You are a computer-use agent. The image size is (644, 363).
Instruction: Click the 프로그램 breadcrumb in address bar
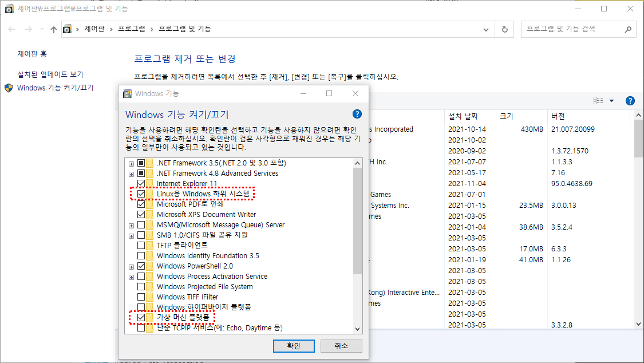coord(131,29)
